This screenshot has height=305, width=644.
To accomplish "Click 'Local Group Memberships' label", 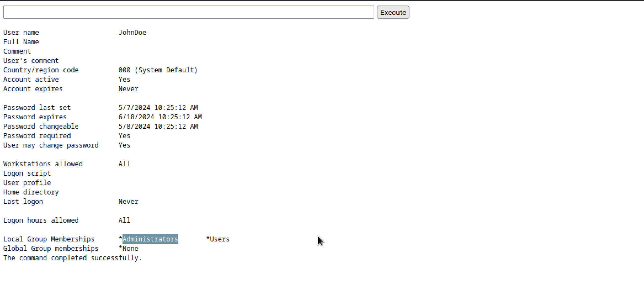I will tap(49, 239).
